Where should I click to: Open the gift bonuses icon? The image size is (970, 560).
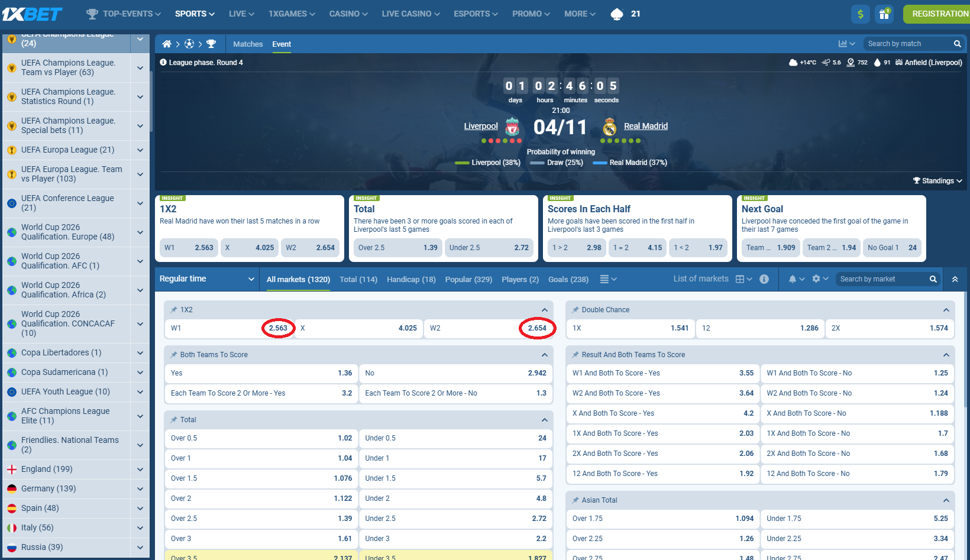click(884, 14)
